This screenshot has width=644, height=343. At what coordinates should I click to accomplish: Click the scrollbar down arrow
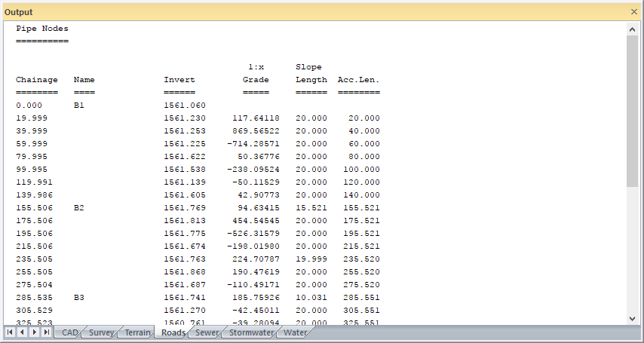tap(633, 319)
